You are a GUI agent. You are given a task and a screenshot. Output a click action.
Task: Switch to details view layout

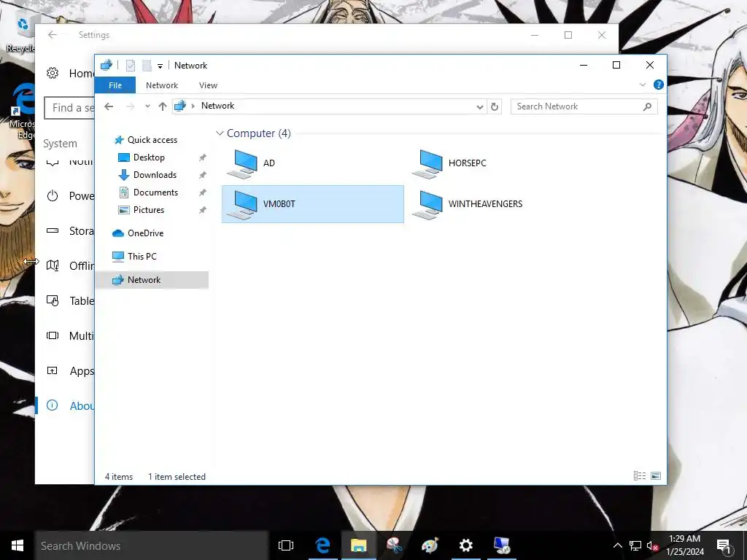coord(640,475)
